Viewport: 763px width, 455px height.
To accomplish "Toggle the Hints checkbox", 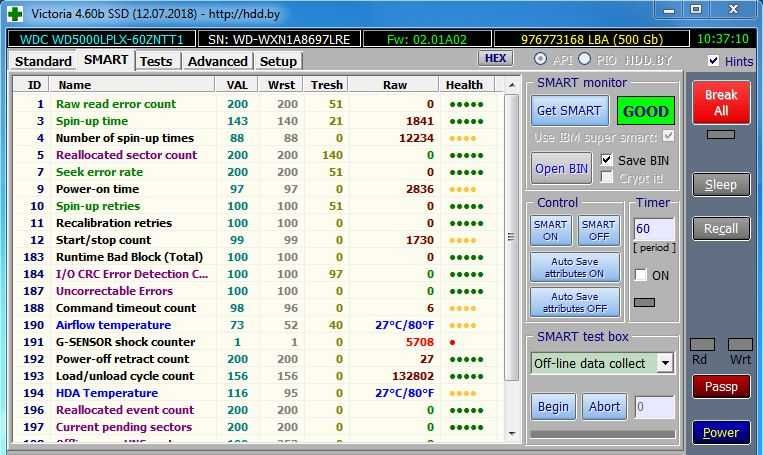I will pos(713,61).
